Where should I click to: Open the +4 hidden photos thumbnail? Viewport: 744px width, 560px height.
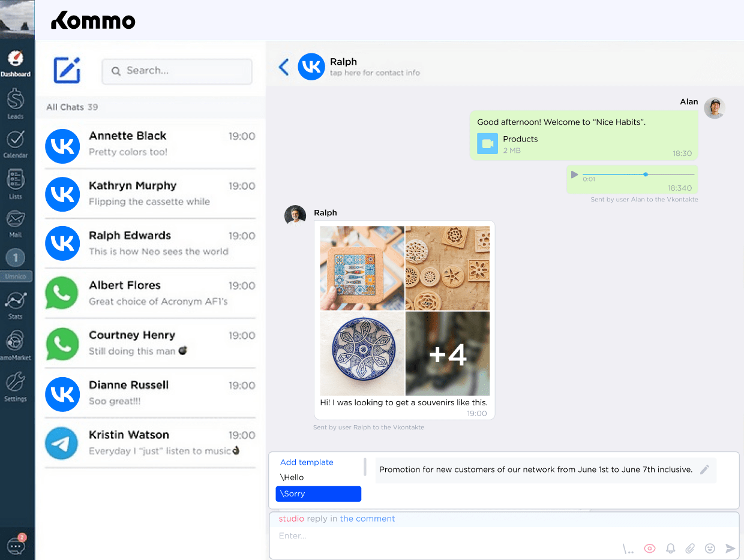447,353
